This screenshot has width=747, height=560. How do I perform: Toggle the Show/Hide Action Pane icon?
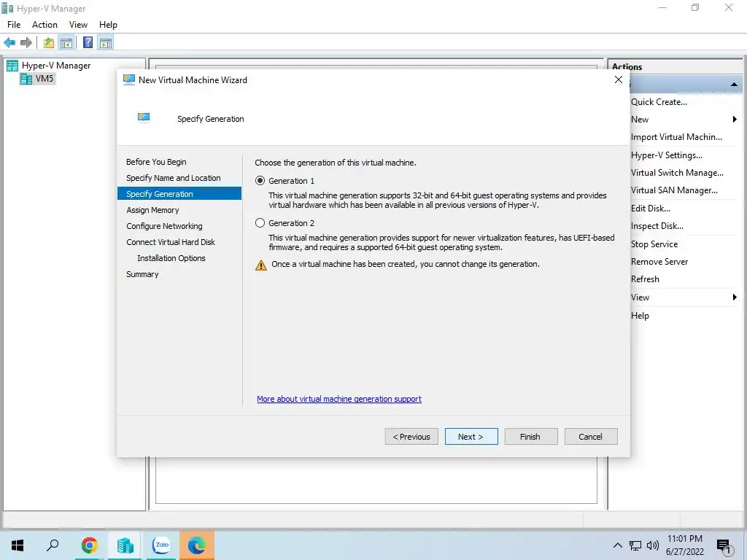coord(106,43)
